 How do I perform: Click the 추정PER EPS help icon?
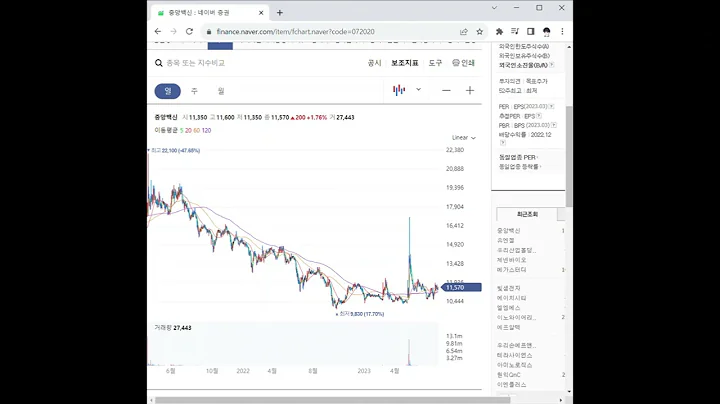[x=539, y=116]
